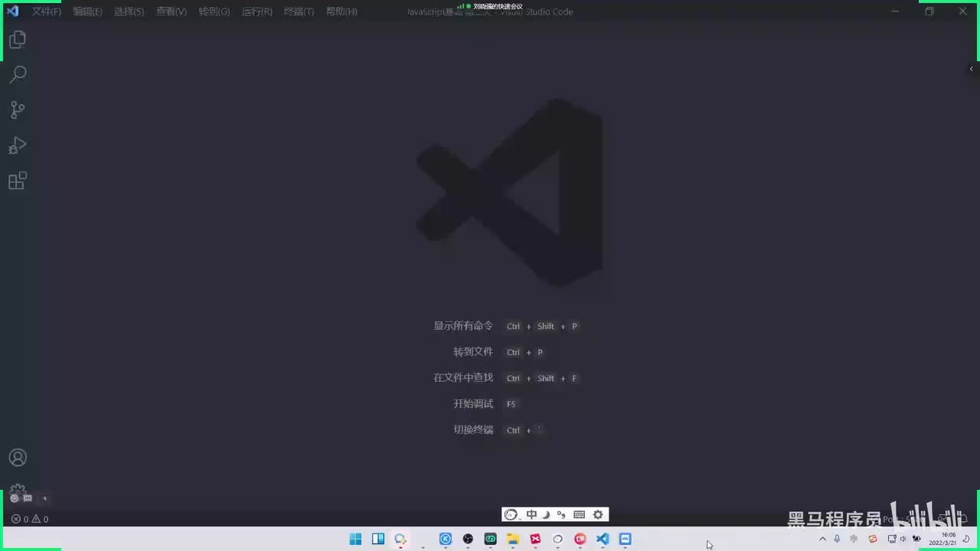This screenshot has width=980, height=551.
Task: Open the blue K app on taskbar
Action: (x=446, y=539)
